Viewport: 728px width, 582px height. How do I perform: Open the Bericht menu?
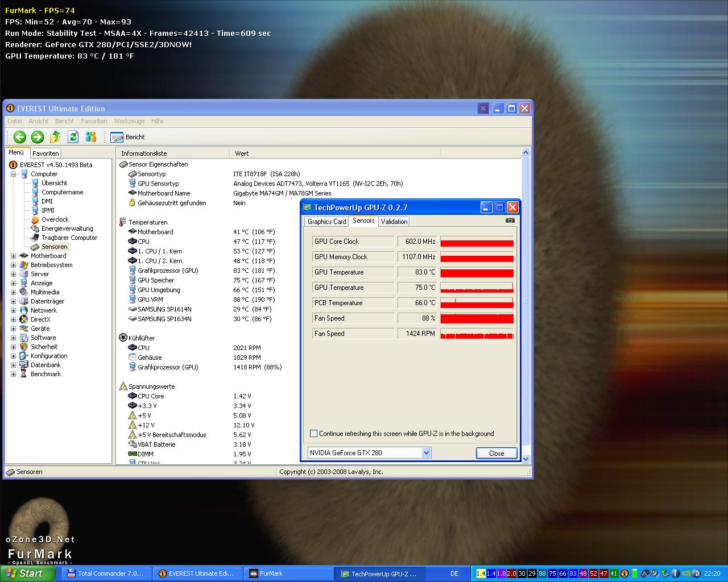click(x=64, y=121)
